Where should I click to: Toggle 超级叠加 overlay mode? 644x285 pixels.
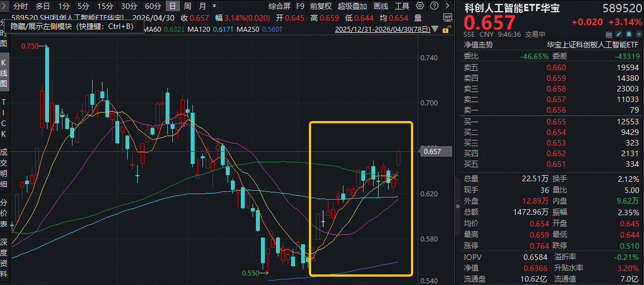pos(352,6)
